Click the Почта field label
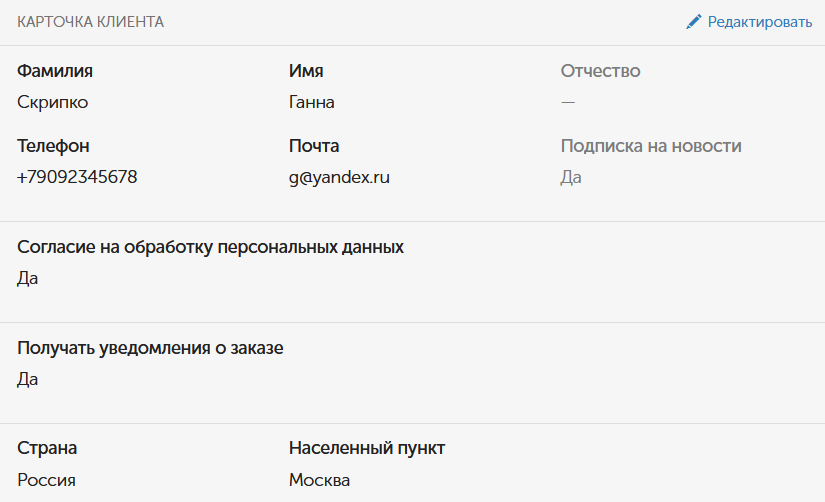 click(314, 146)
